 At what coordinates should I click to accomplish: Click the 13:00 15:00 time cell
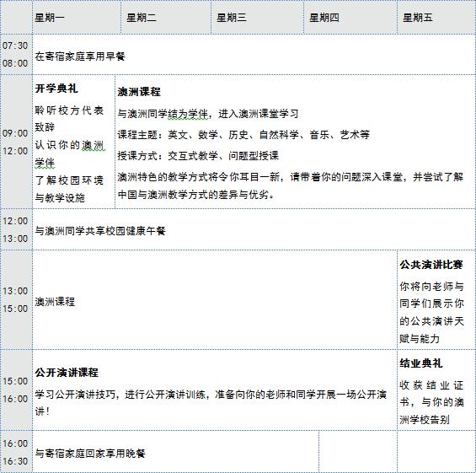tap(16, 300)
